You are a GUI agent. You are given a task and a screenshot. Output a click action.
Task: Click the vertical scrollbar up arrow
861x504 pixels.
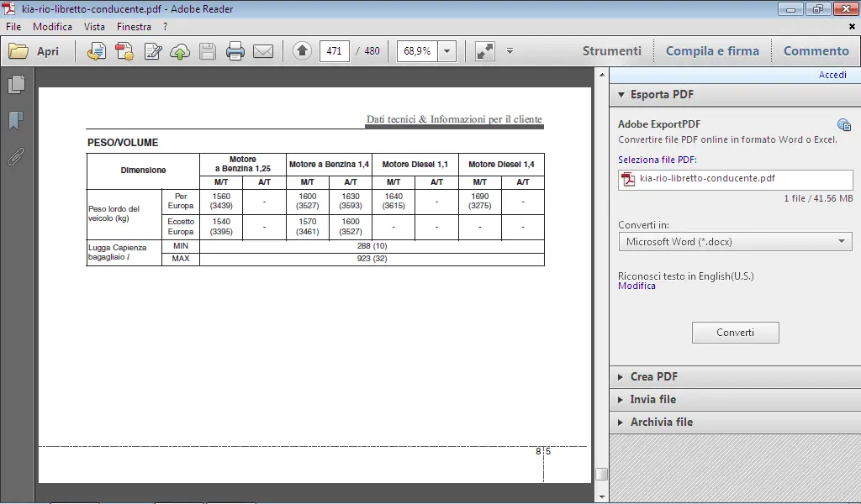tap(602, 75)
